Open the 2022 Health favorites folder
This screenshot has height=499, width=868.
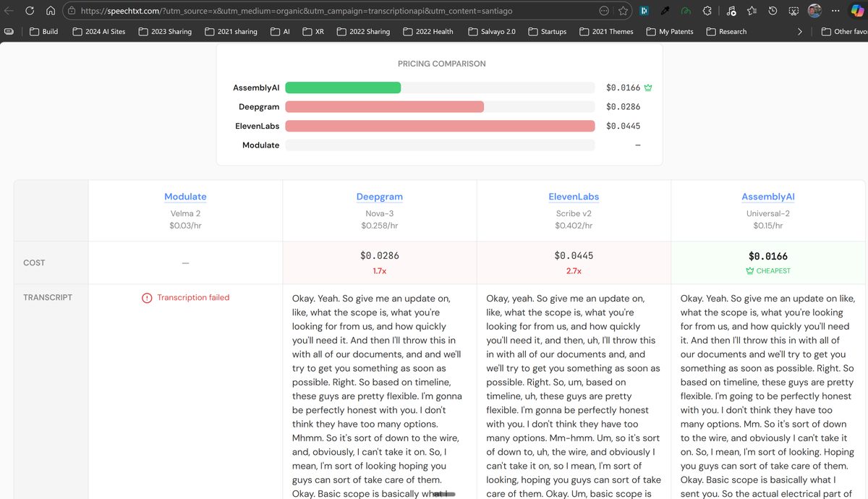[429, 32]
